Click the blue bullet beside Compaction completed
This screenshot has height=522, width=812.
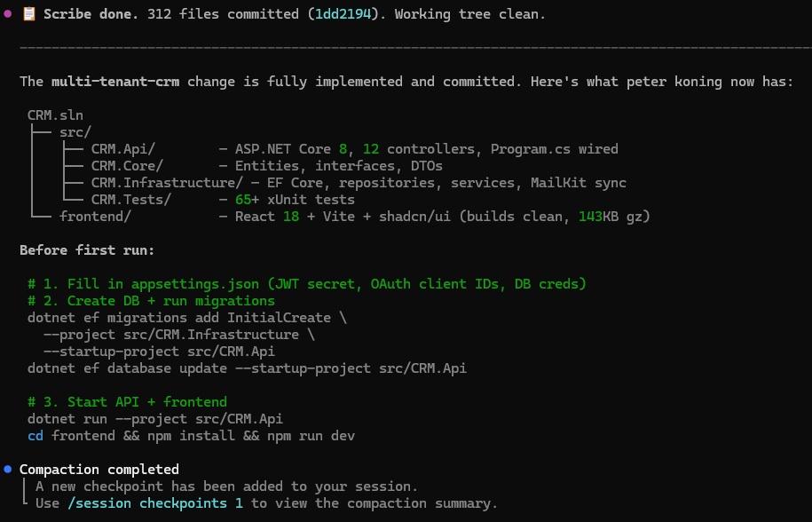pyautogui.click(x=8, y=469)
